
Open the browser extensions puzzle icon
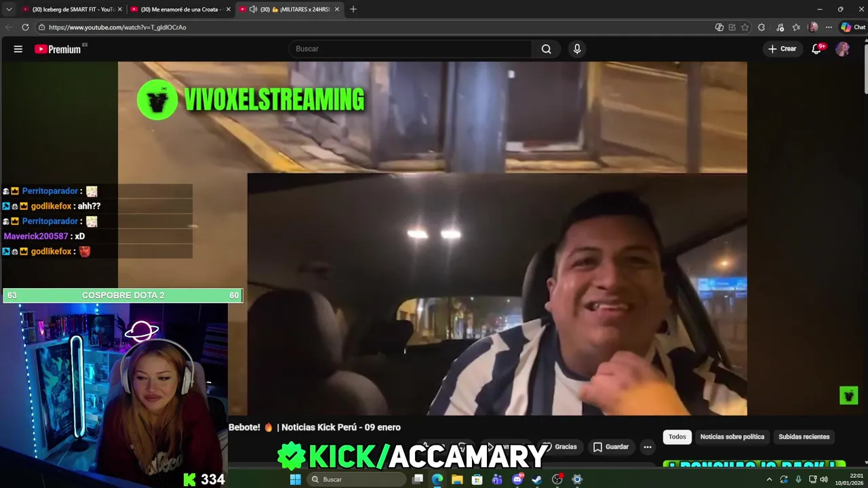tap(762, 27)
